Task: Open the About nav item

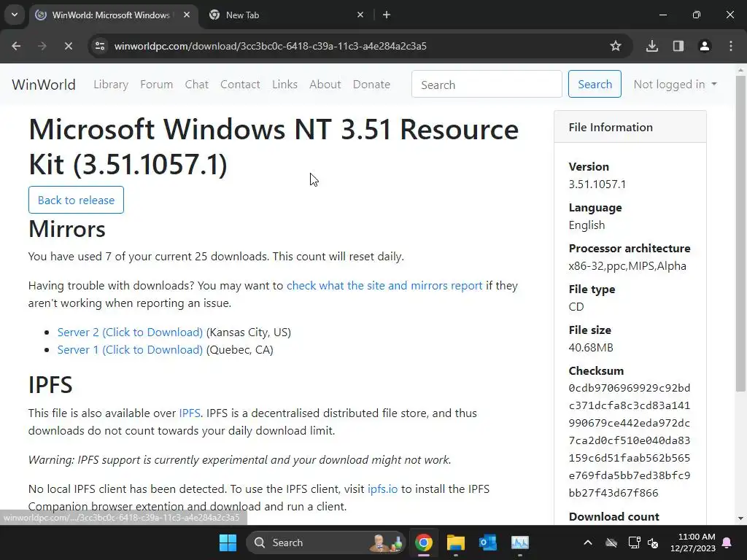Action: click(x=325, y=85)
